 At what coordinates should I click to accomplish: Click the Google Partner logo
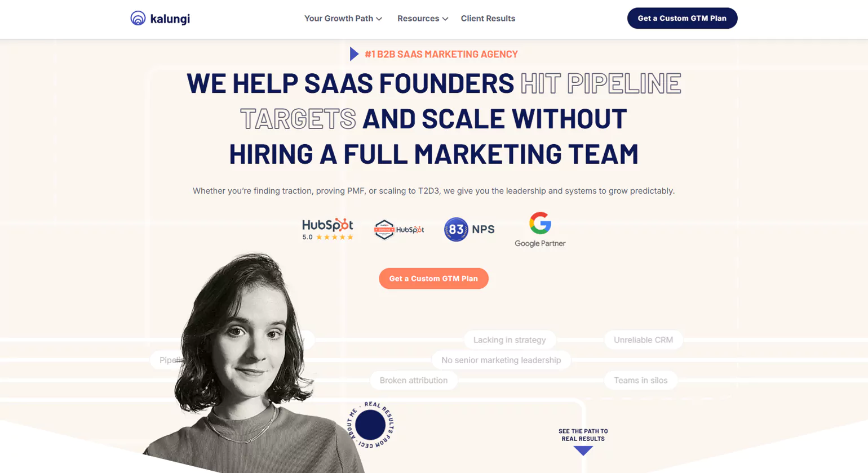coord(540,230)
